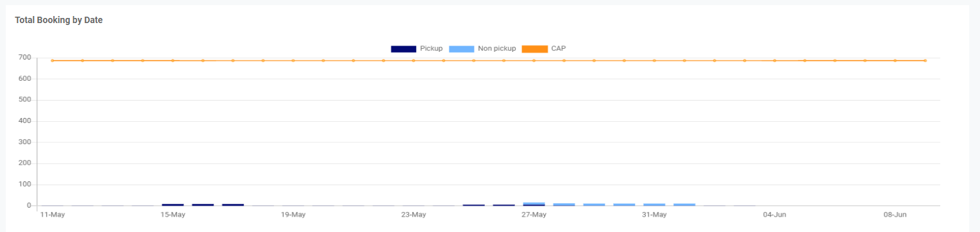Select the Non pickup bar at 31-May

654,204
